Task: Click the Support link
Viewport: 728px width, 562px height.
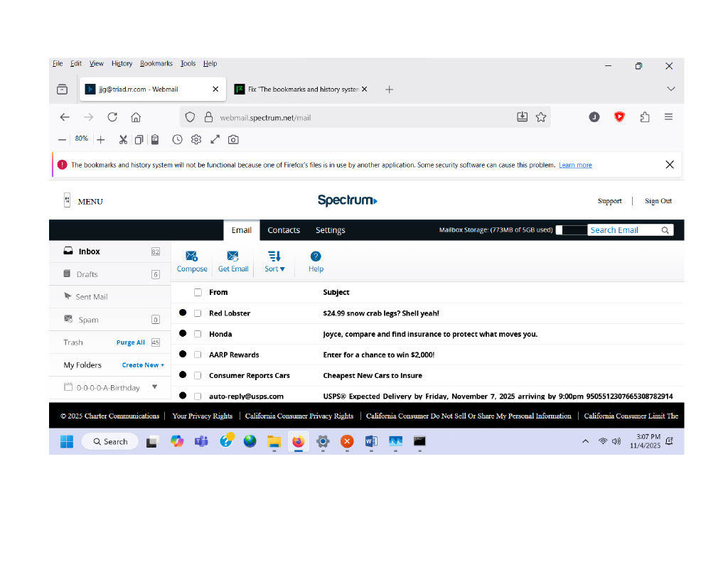Action: pos(609,201)
